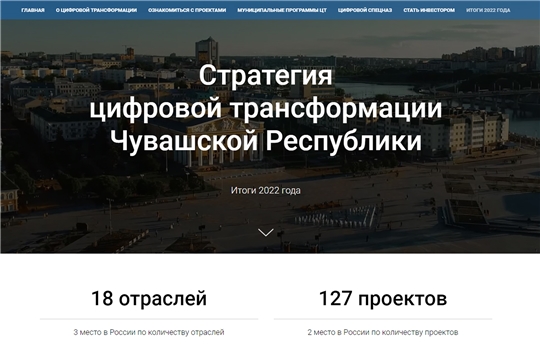This screenshot has height=360, width=540.
Task: Click СТАТЬ ИНВЕСТОРОМ in navigation
Action: coord(429,10)
